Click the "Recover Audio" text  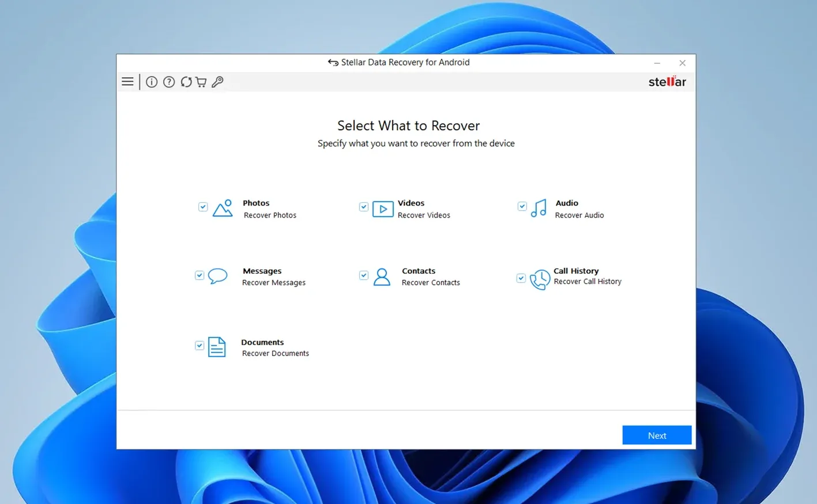click(x=579, y=215)
